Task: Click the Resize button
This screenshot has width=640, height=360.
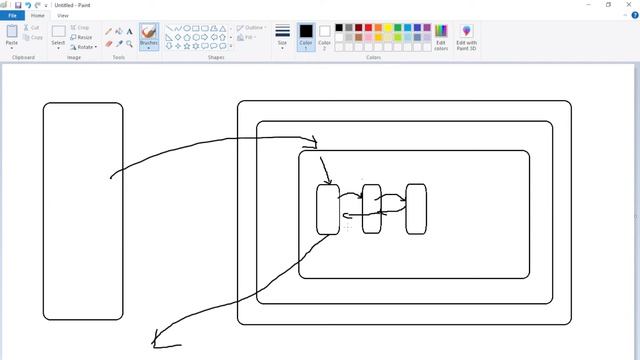Action: (81, 37)
